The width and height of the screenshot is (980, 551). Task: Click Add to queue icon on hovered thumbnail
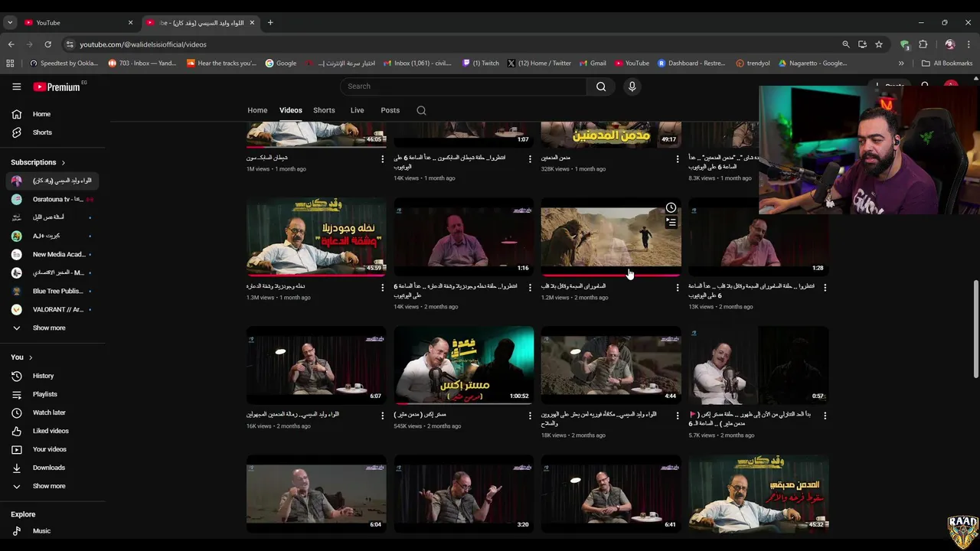[671, 223]
